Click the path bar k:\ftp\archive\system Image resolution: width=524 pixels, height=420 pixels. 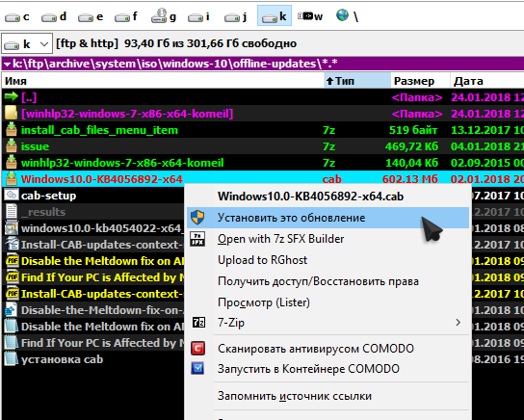(x=262, y=64)
